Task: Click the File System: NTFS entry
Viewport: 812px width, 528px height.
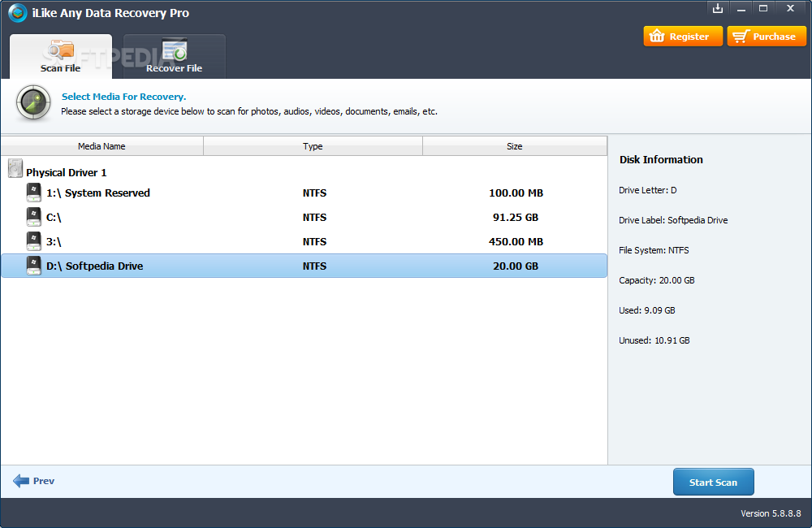Action: pos(654,250)
